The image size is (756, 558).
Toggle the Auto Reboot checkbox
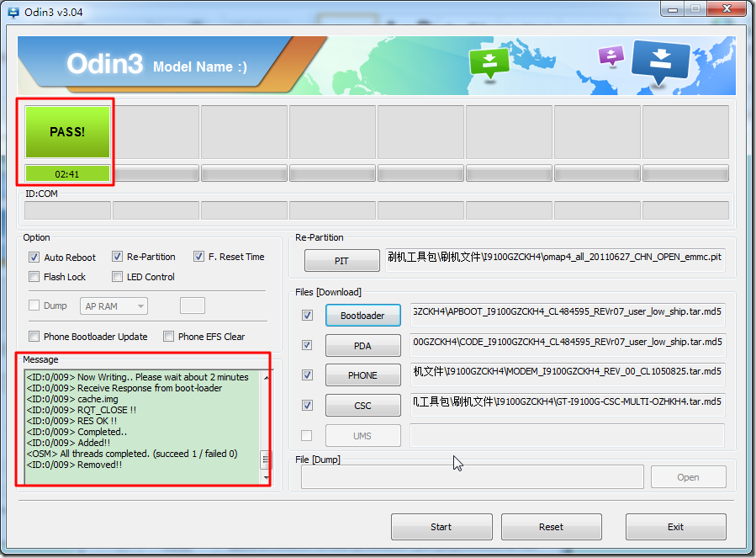tap(34, 258)
